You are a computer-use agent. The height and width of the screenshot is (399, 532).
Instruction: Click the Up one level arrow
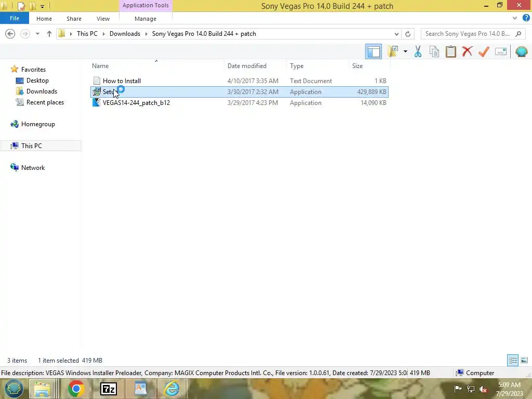[x=49, y=34]
